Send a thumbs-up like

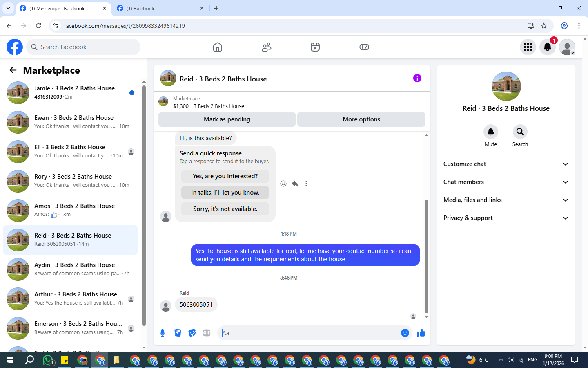421,333
